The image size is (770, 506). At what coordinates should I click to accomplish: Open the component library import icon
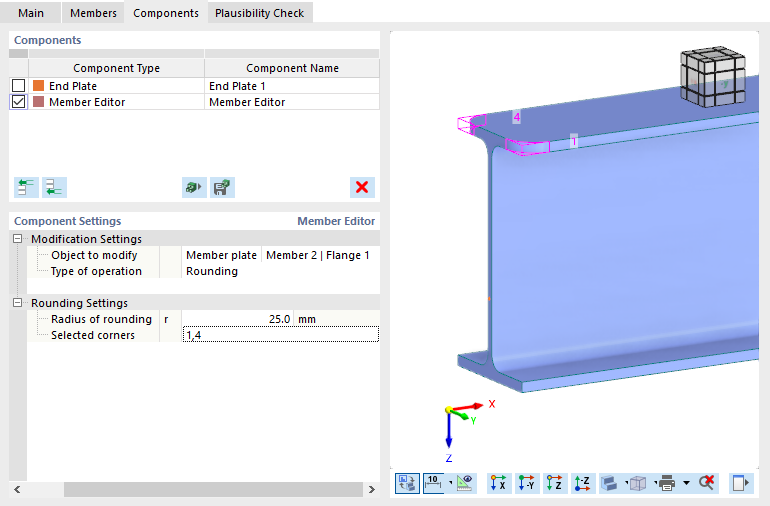(x=194, y=188)
